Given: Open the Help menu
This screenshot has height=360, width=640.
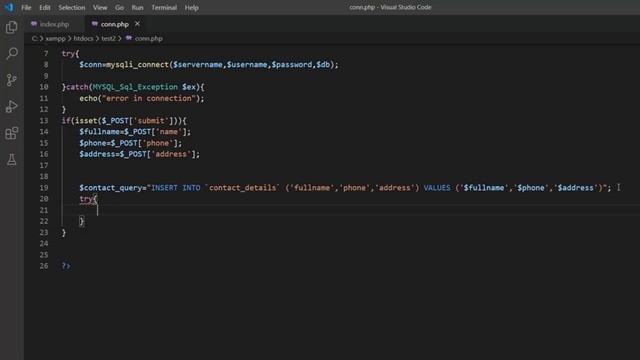Looking at the screenshot, I should coord(191,7).
